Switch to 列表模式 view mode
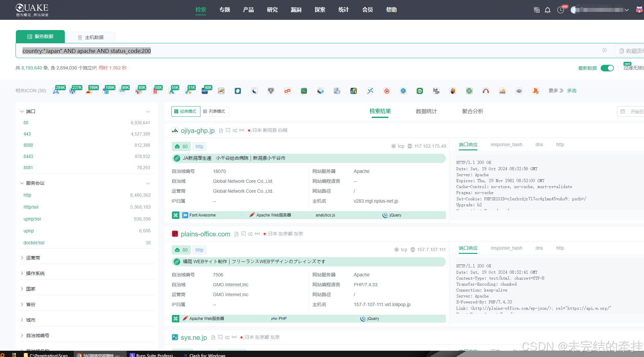 (x=215, y=111)
